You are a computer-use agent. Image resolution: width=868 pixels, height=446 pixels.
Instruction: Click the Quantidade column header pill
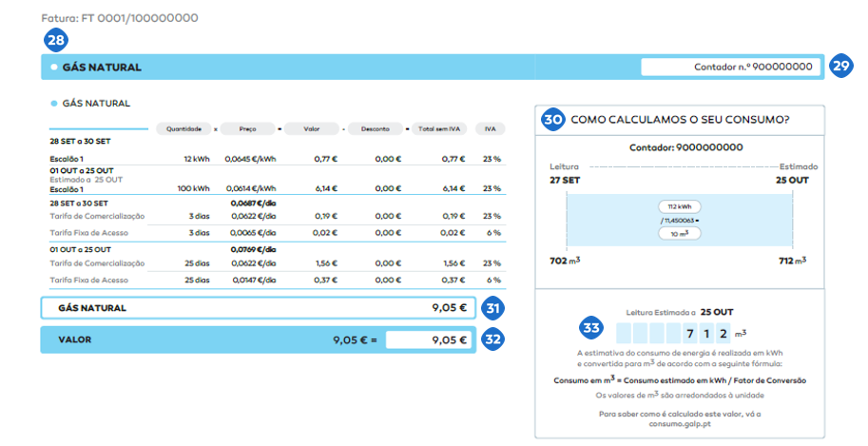183,129
